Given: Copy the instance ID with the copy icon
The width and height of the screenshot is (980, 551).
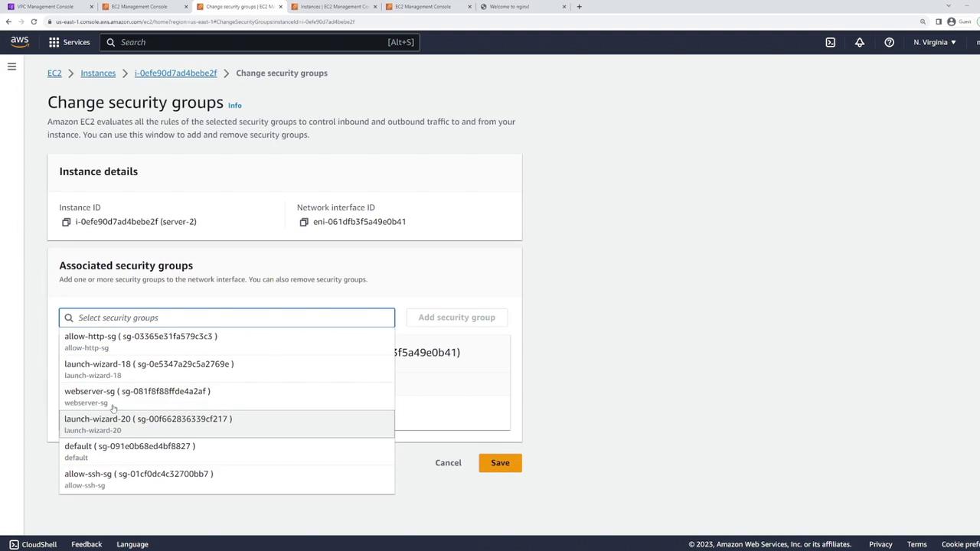Looking at the screenshot, I should (66, 222).
